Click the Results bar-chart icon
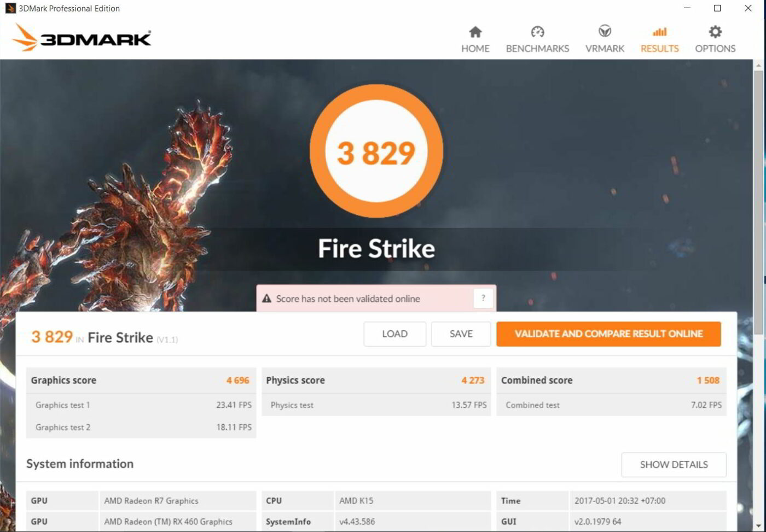Image resolution: width=766 pixels, height=532 pixels. (x=659, y=32)
